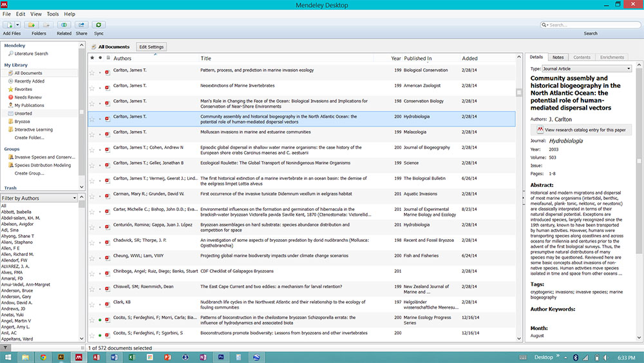Select author Anderson, Gary in filter list

click(x=16, y=297)
